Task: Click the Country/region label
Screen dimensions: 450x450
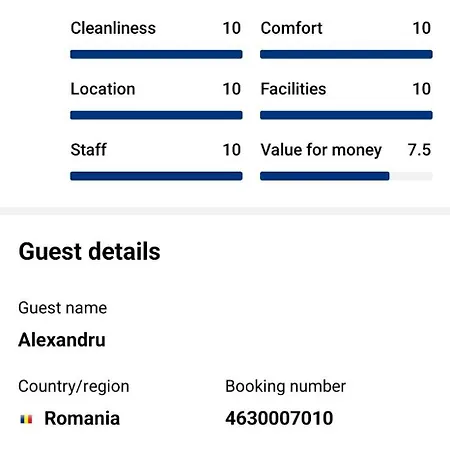Action: [x=74, y=387]
